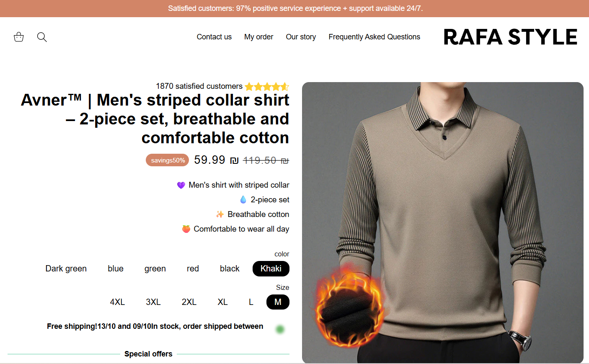The image size is (589, 364).
Task: Click the RAFA STYLE logo
Action: pos(510,37)
